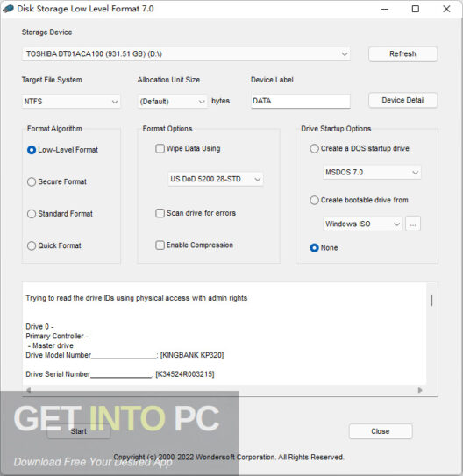Screen dimensions: 463x476
Task: Select Secure Format algorithm
Action: coord(57,181)
